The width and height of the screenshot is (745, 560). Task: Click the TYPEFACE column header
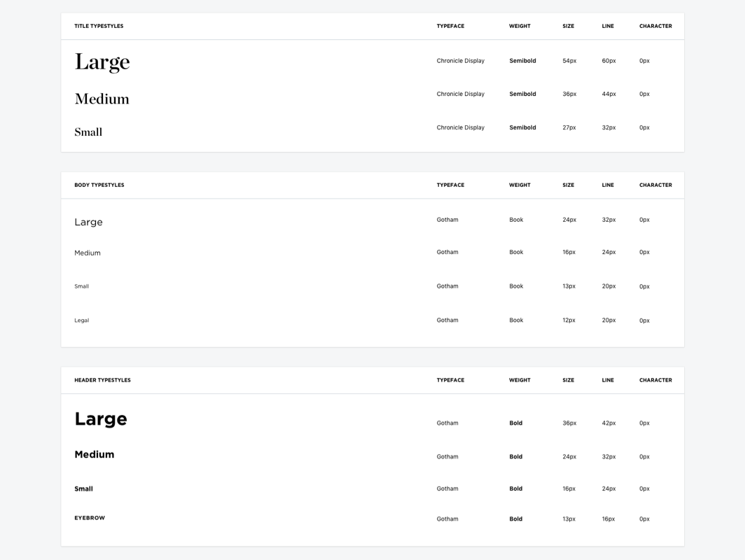(x=450, y=26)
